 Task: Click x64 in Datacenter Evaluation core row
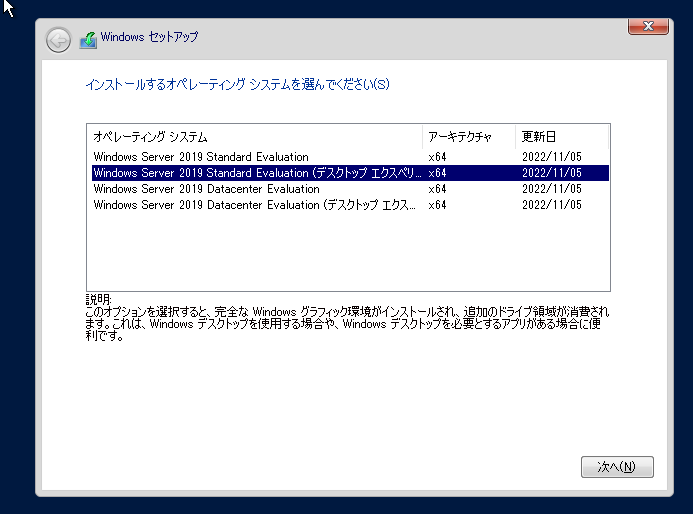(x=437, y=189)
